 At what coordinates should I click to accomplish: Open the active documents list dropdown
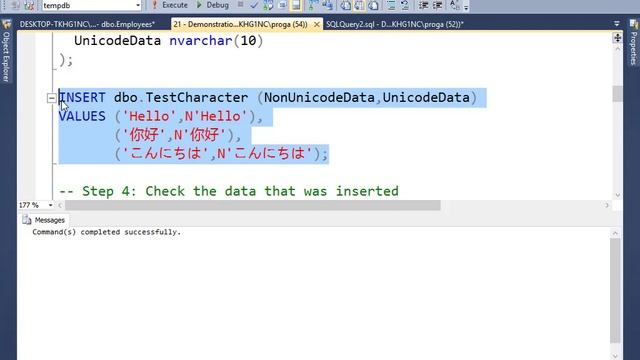(616, 24)
